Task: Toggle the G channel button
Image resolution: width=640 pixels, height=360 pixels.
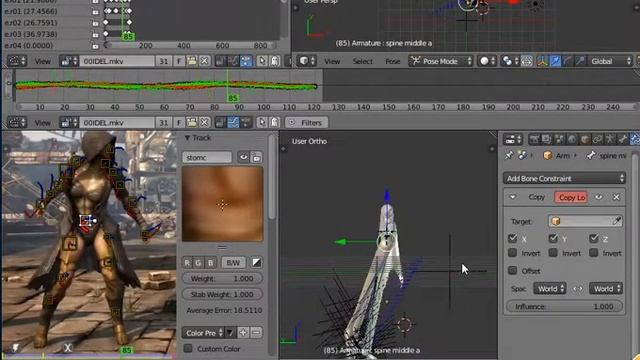Action: click(x=198, y=262)
